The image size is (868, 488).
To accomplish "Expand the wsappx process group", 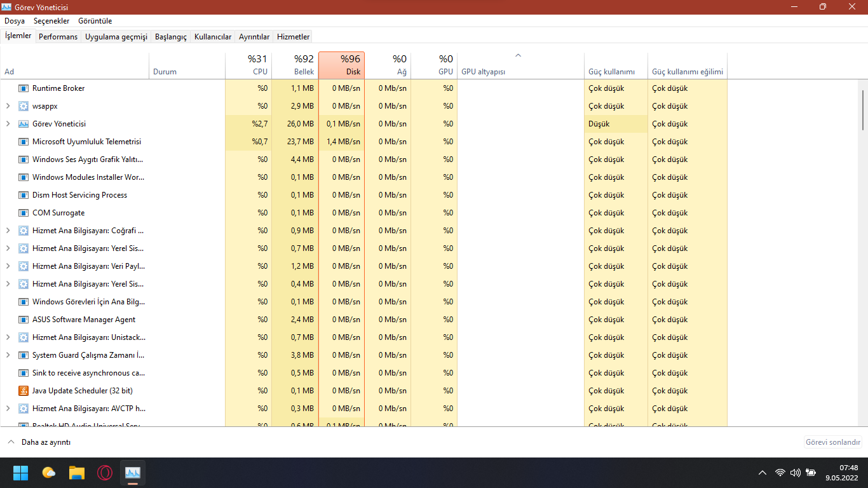I will point(8,106).
